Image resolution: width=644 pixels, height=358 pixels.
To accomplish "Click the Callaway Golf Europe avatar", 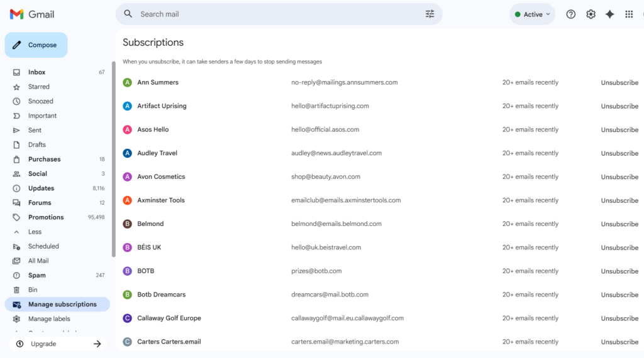I will click(x=127, y=318).
